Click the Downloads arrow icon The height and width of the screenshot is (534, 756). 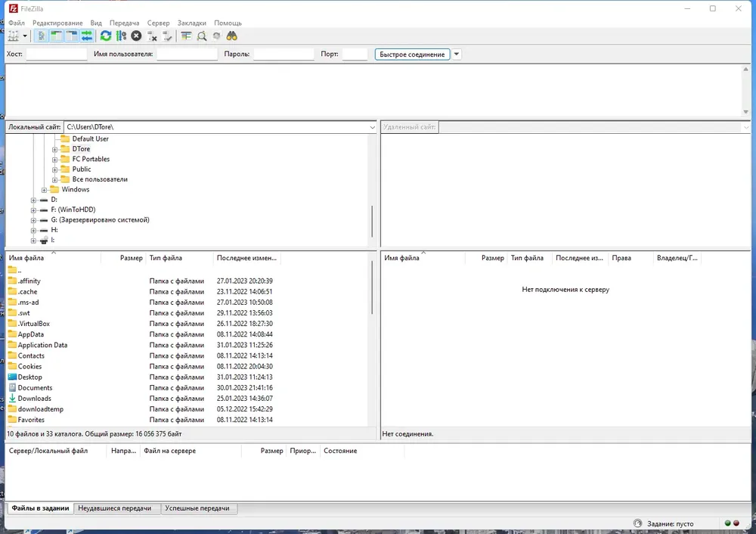tap(13, 398)
